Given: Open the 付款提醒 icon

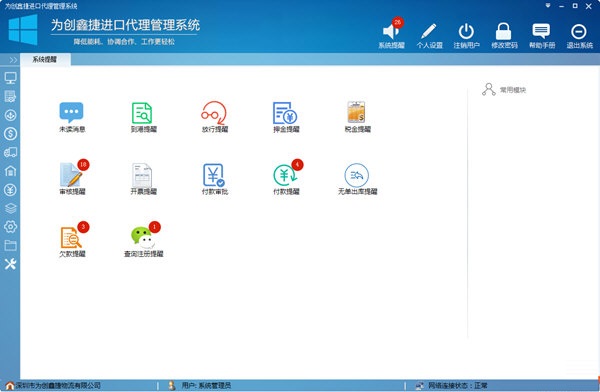Looking at the screenshot, I should (285, 175).
